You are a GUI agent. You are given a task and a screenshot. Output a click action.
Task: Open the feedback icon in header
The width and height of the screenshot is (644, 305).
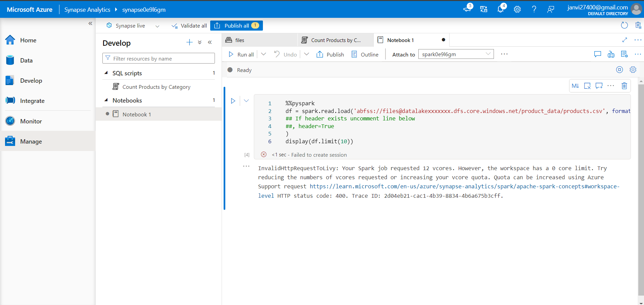550,9
